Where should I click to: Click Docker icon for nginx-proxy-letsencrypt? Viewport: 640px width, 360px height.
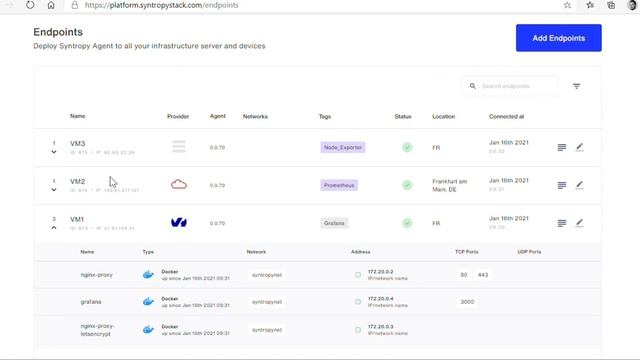pyautogui.click(x=148, y=329)
